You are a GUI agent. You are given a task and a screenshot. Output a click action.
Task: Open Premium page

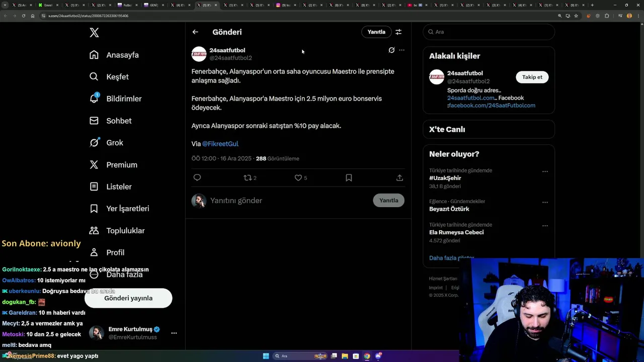tap(113, 165)
